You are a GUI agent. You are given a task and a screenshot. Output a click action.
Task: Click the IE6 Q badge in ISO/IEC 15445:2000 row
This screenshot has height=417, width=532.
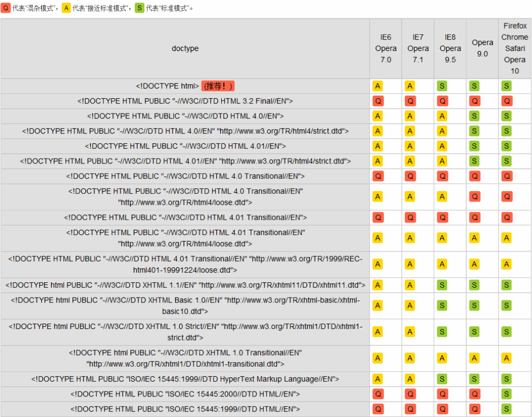(x=378, y=394)
